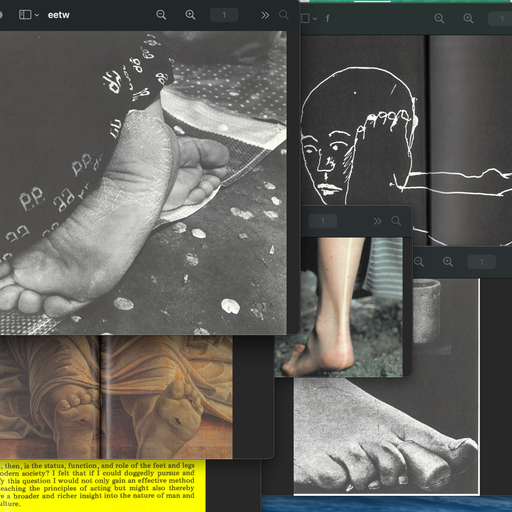
Task: Click the painting of two draped feet
Action: 116,397
